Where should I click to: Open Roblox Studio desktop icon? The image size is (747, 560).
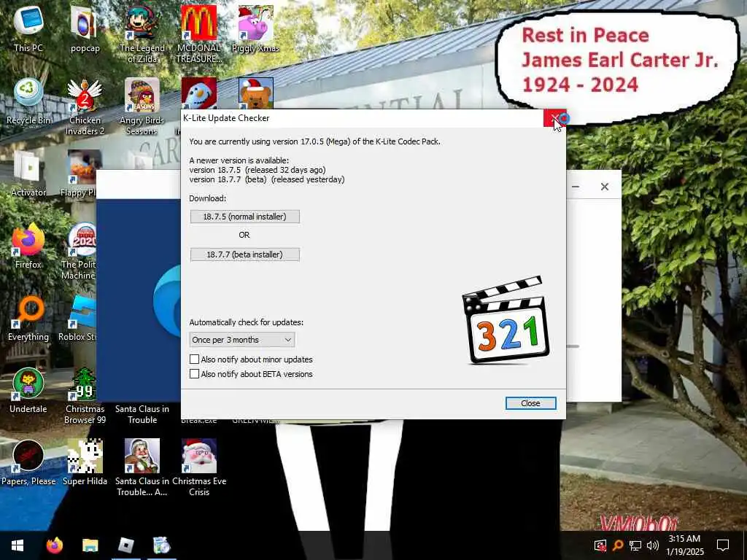pos(77,318)
